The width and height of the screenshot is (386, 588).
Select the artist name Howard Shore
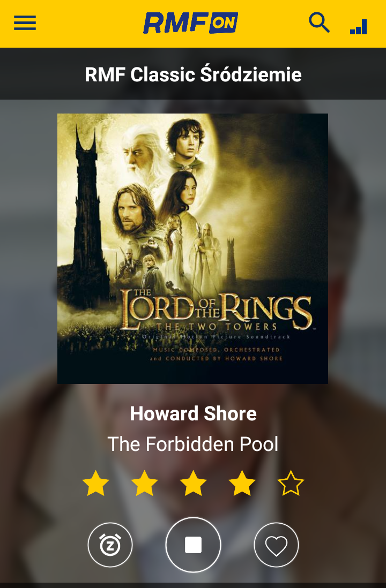193,413
